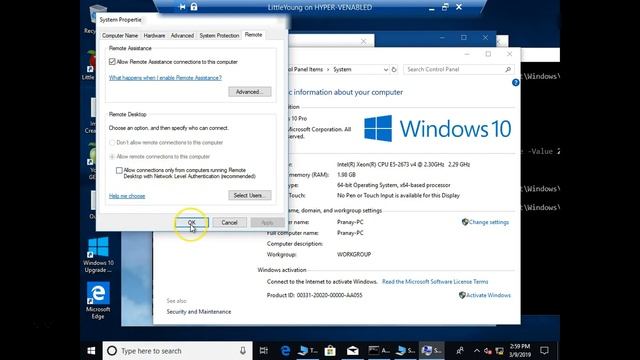Click search magnifier icon in Control Panel
Viewport: 640px width, 360px height.
508,69
